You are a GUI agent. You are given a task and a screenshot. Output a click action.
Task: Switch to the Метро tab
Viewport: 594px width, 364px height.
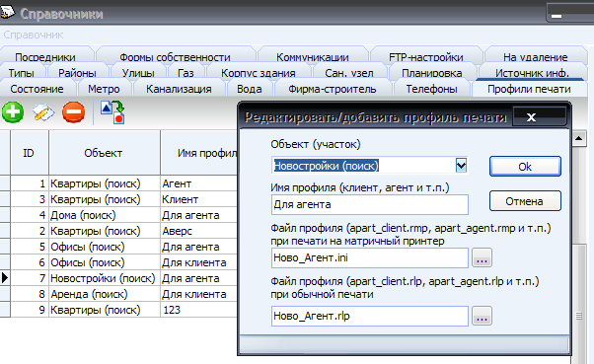coord(104,89)
